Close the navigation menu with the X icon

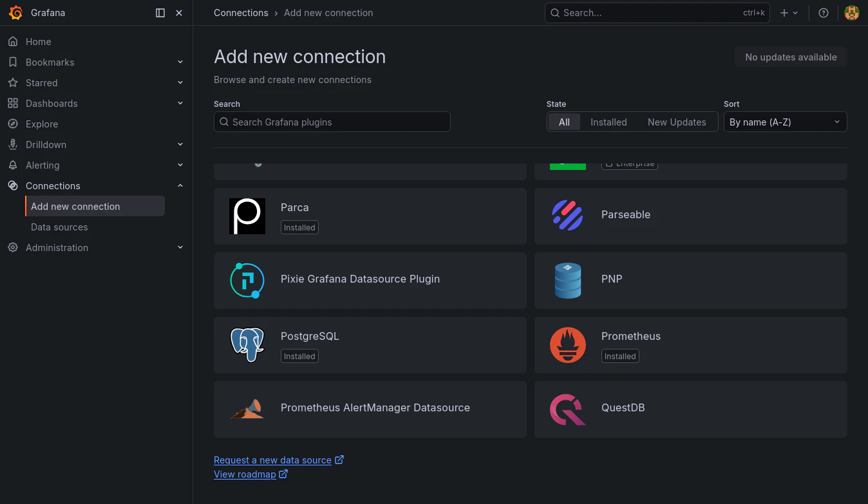179,13
